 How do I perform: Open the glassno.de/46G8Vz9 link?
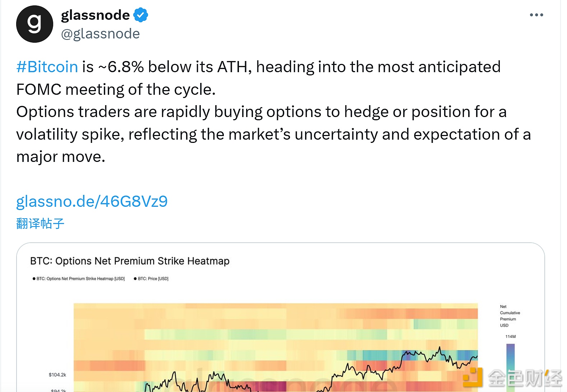(92, 201)
